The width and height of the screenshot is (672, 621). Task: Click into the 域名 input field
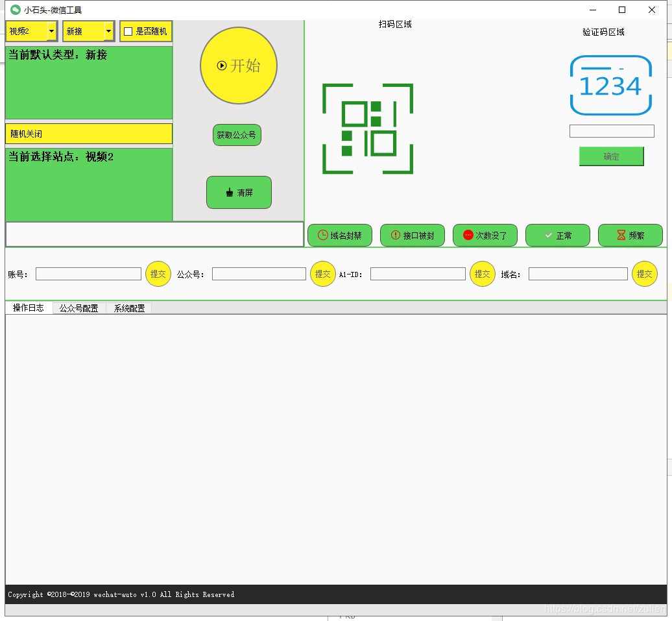click(x=578, y=274)
